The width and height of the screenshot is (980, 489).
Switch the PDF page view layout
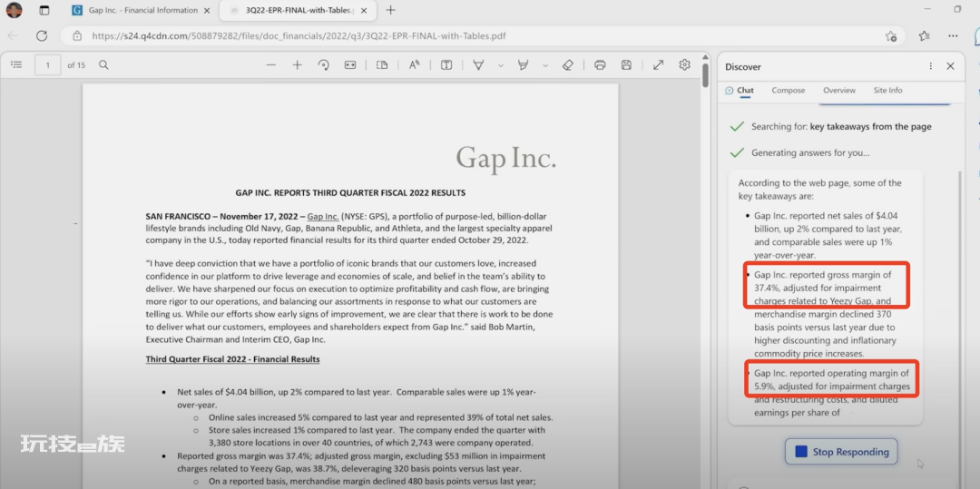click(x=382, y=65)
